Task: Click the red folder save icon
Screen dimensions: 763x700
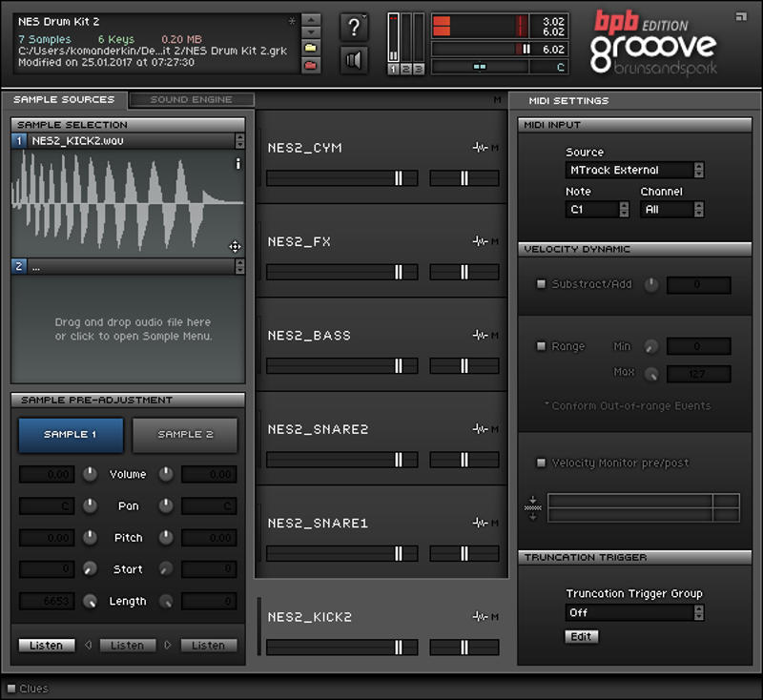Action: tap(310, 65)
